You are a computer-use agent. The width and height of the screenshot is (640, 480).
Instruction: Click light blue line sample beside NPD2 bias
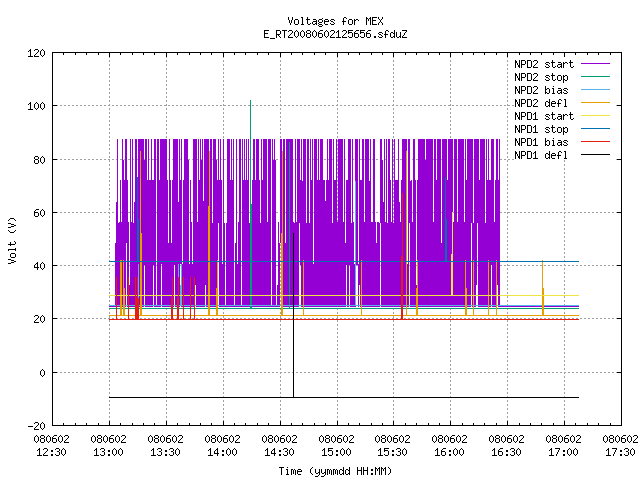(596, 89)
